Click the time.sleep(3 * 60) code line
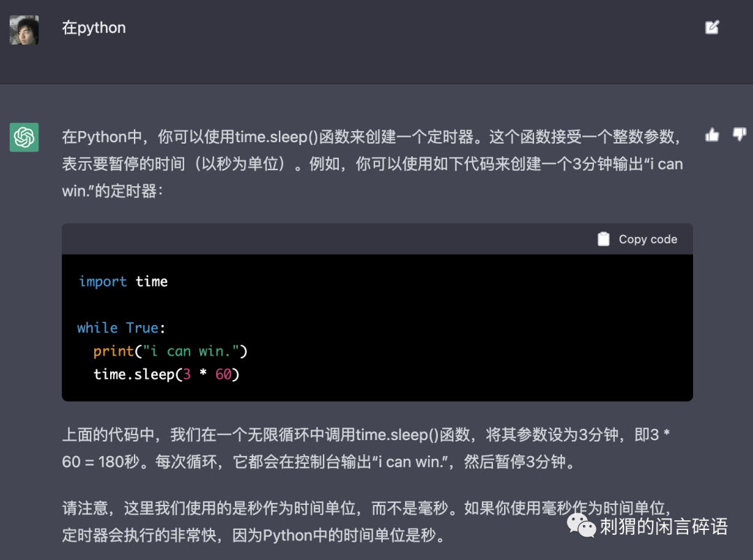This screenshot has height=560, width=753. click(x=167, y=374)
